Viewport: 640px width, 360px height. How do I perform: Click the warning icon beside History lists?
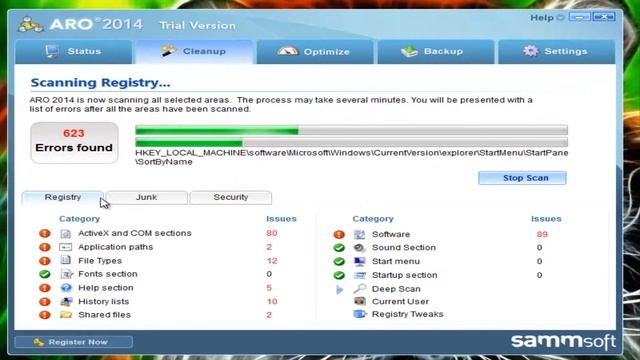pyautogui.click(x=44, y=302)
